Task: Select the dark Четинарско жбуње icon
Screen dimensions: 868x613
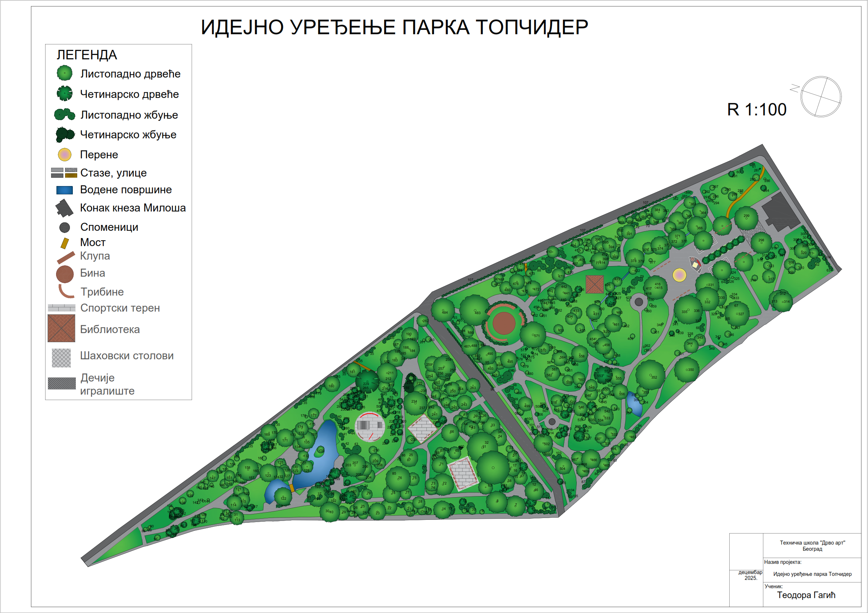Action: pos(65,134)
